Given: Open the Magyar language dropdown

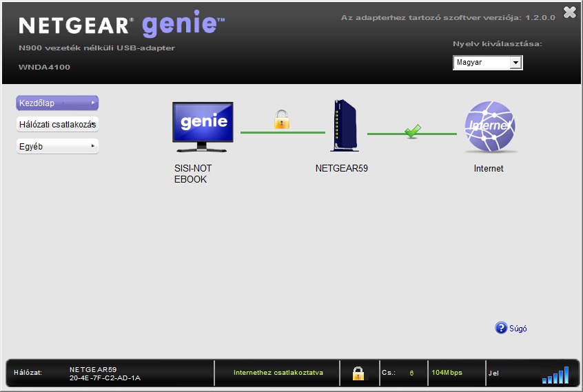Looking at the screenshot, I should point(487,63).
